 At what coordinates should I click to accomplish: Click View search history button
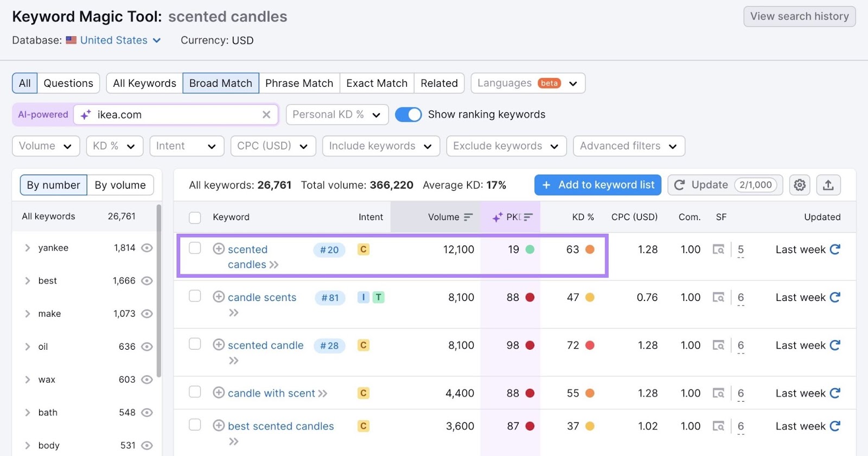pos(800,16)
